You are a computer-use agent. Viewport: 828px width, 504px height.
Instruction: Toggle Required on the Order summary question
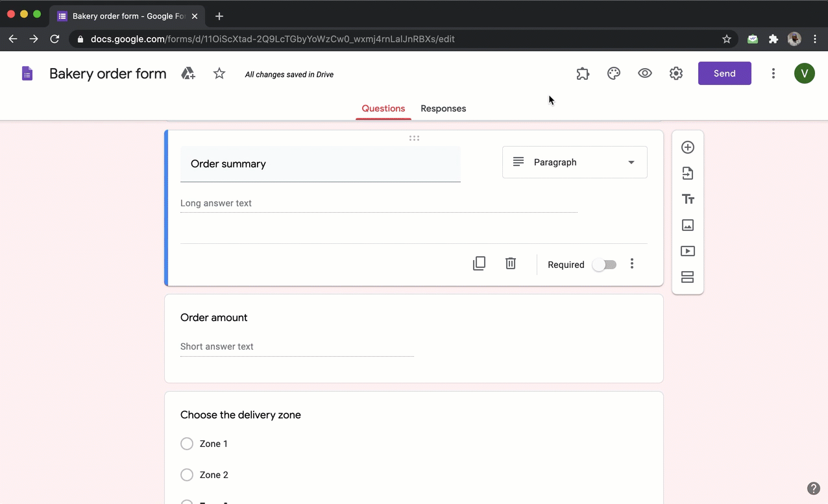603,265
